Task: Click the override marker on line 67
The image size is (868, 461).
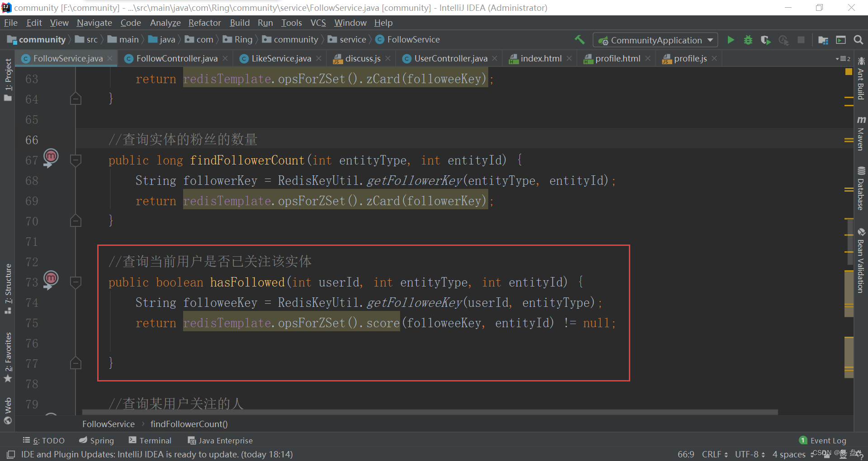Action: [x=51, y=157]
